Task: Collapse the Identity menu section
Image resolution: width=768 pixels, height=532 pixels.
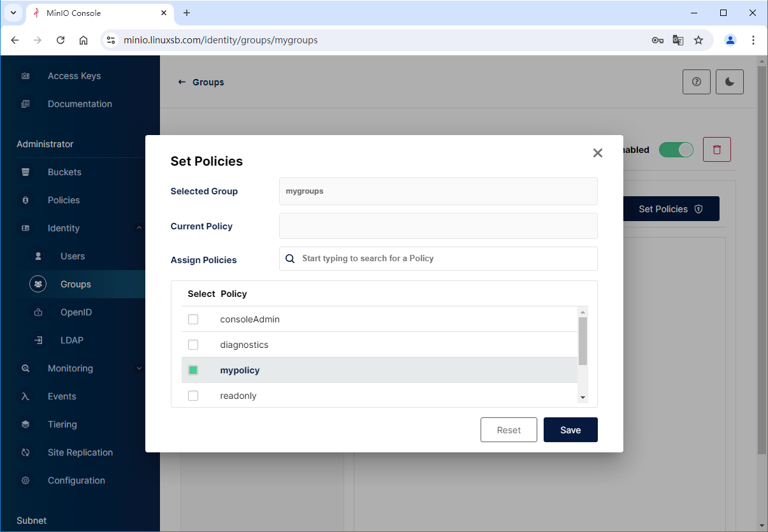Action: (x=139, y=228)
